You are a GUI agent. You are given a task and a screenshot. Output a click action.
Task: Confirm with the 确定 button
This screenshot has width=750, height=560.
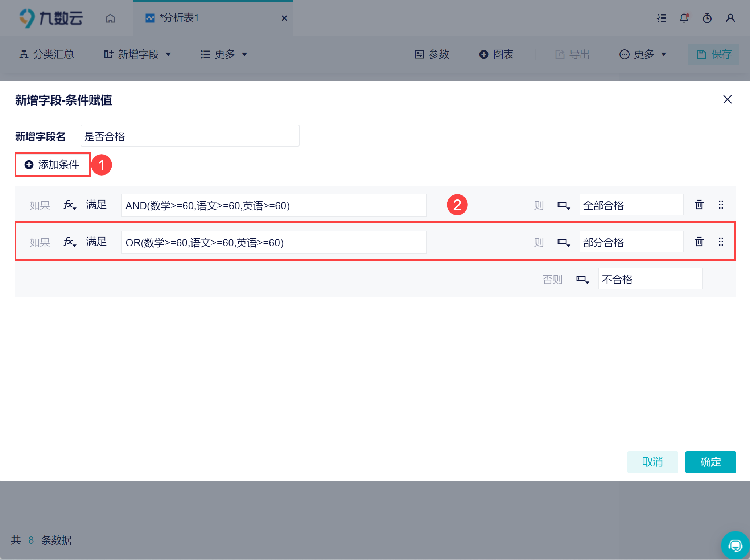(710, 462)
